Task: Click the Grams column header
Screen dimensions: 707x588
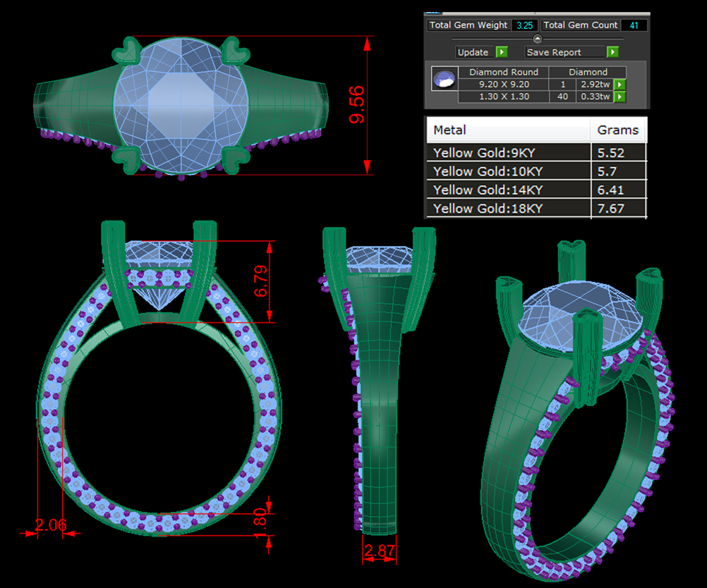Action: [x=618, y=130]
